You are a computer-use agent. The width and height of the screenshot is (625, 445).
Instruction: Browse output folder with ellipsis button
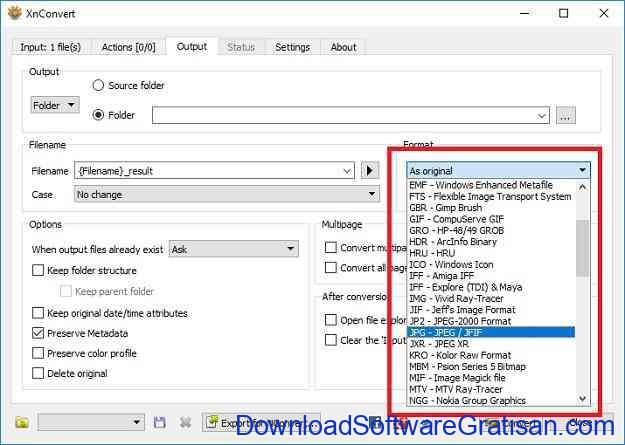click(x=566, y=116)
